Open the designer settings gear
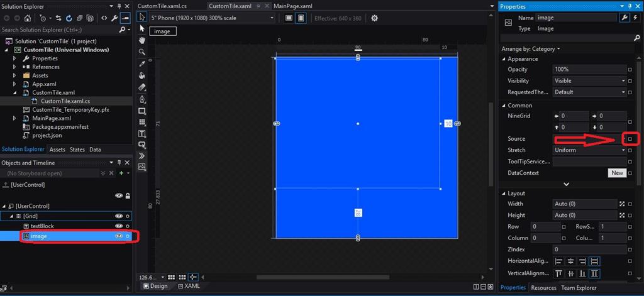The height and width of the screenshot is (296, 644). coord(375,18)
